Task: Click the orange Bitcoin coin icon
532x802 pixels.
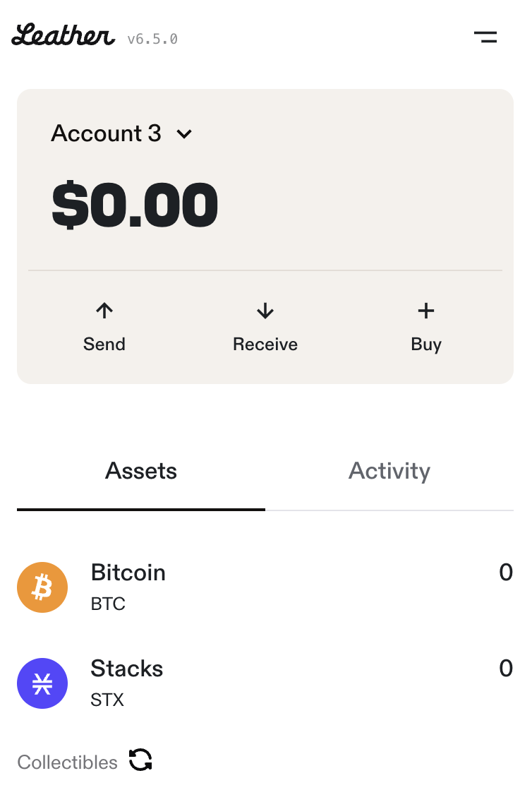Action: [x=42, y=587]
